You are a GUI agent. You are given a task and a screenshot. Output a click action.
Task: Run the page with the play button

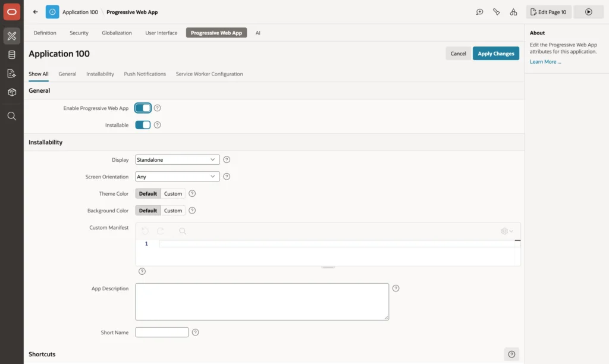tap(589, 12)
